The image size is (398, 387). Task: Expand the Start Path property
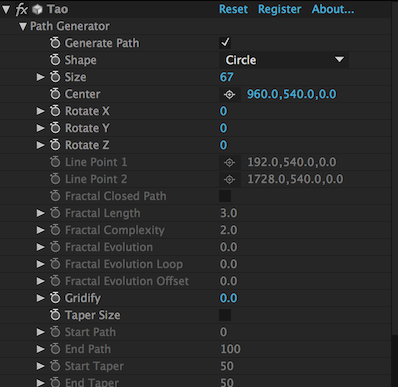coord(40,332)
